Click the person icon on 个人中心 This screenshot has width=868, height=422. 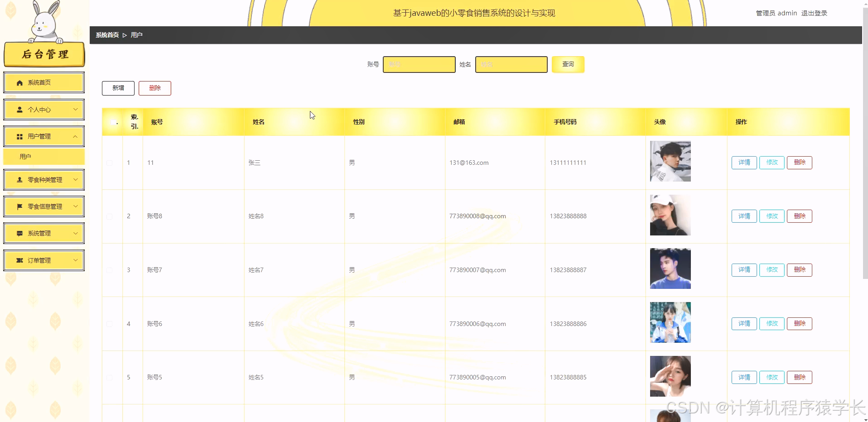(19, 110)
